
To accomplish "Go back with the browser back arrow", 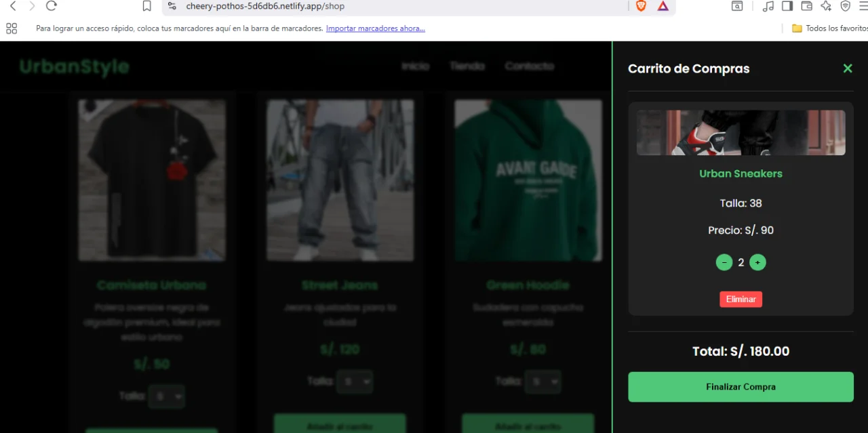I will [13, 6].
